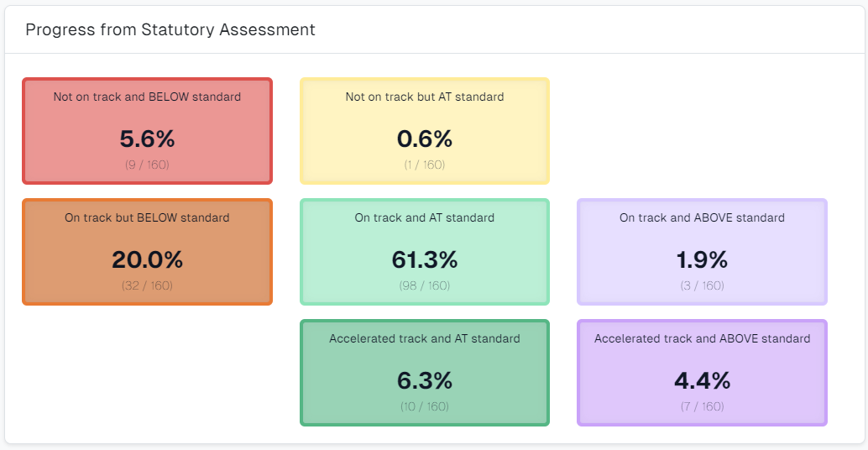This screenshot has width=868, height=450.
Task: Click the "Progress from Statutory Assessment" heading
Action: pyautogui.click(x=170, y=30)
